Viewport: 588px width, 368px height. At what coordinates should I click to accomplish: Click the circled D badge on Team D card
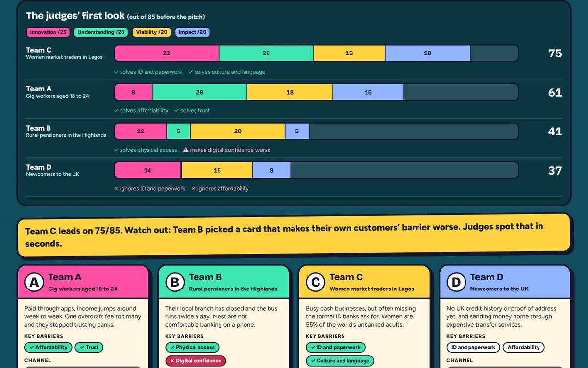coord(456,283)
